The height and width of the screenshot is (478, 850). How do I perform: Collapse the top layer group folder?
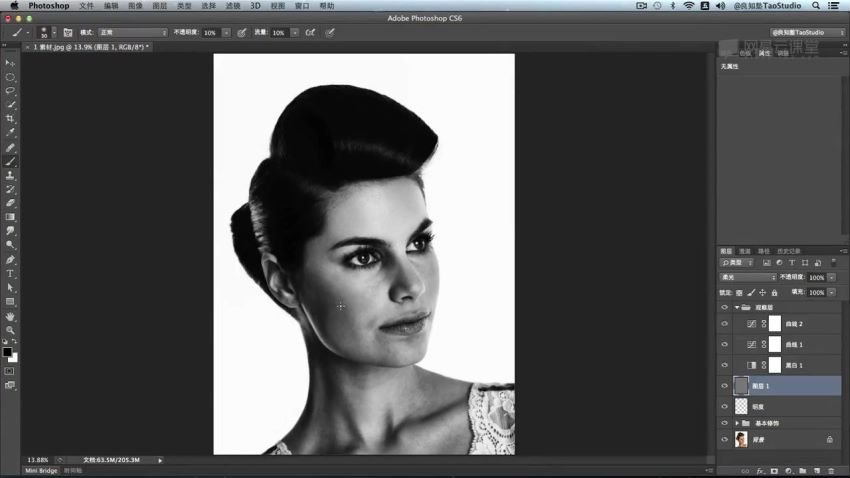tap(737, 307)
